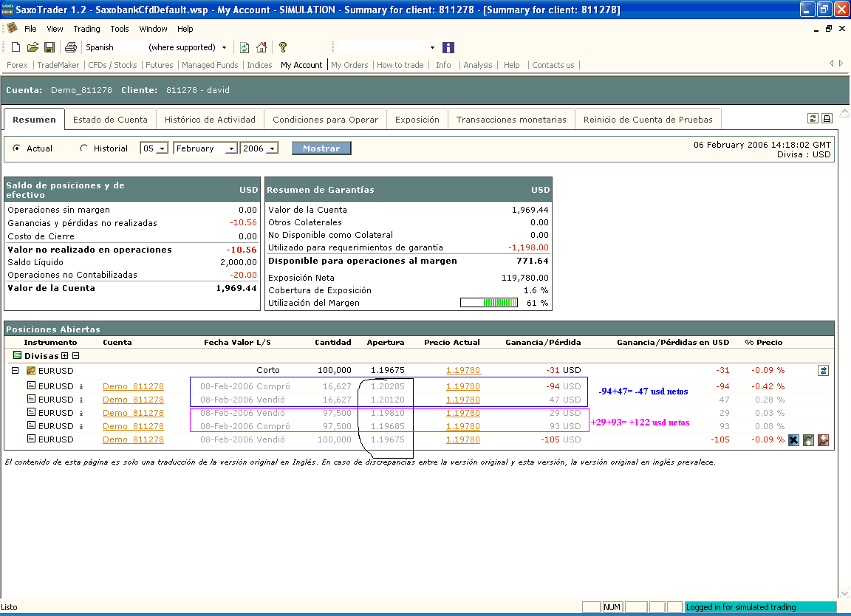Click the info icon next to EURUSD 1.19685 row

tap(81, 427)
